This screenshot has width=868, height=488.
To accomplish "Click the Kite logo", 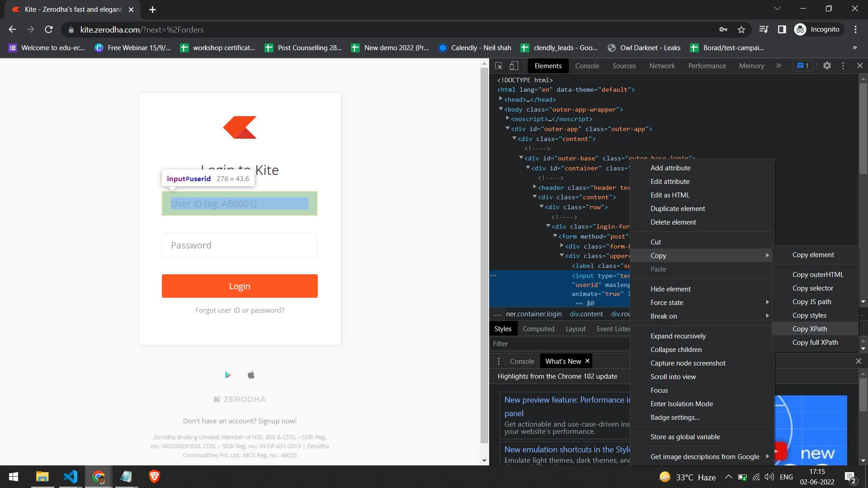I will pos(240,127).
